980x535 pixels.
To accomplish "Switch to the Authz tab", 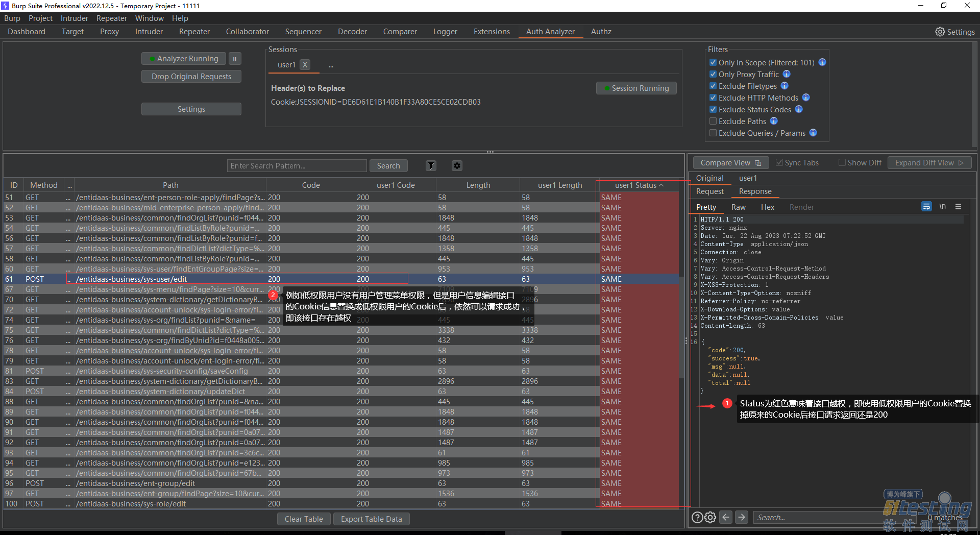I will coord(601,32).
